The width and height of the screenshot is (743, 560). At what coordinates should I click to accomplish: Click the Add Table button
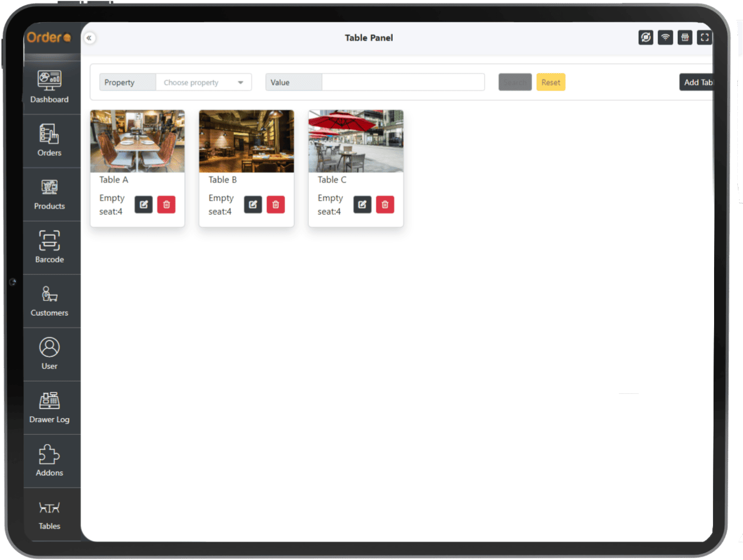pos(697,82)
